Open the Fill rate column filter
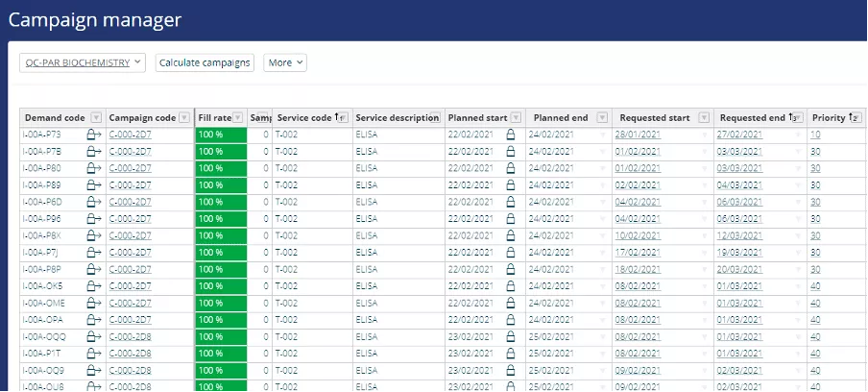This screenshot has width=868, height=392. (x=238, y=118)
